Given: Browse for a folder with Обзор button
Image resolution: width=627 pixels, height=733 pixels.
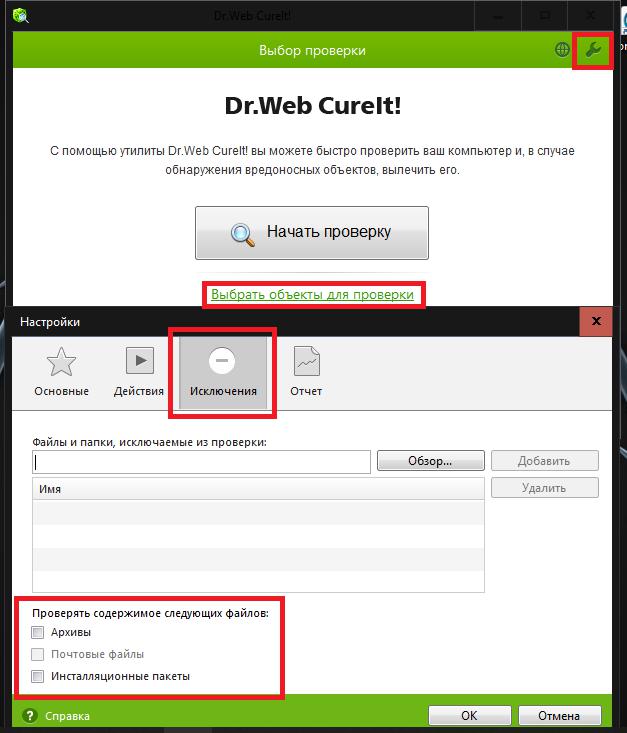Looking at the screenshot, I should [x=431, y=461].
